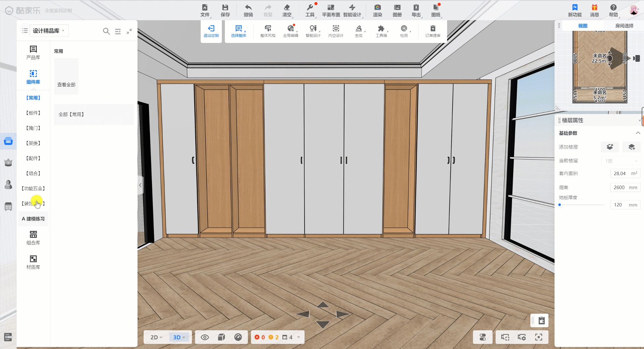Collapse the 基础参数 section

(638, 133)
